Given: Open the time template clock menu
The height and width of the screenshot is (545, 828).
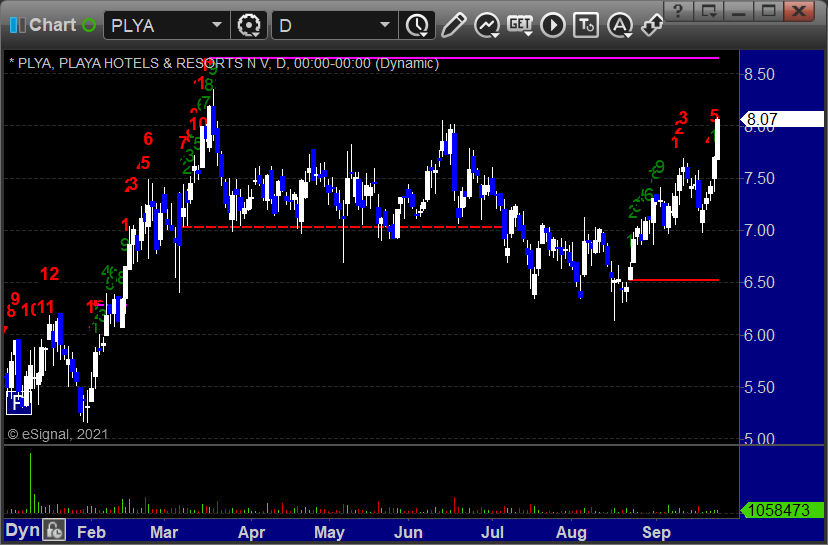Looking at the screenshot, I should tap(418, 25).
